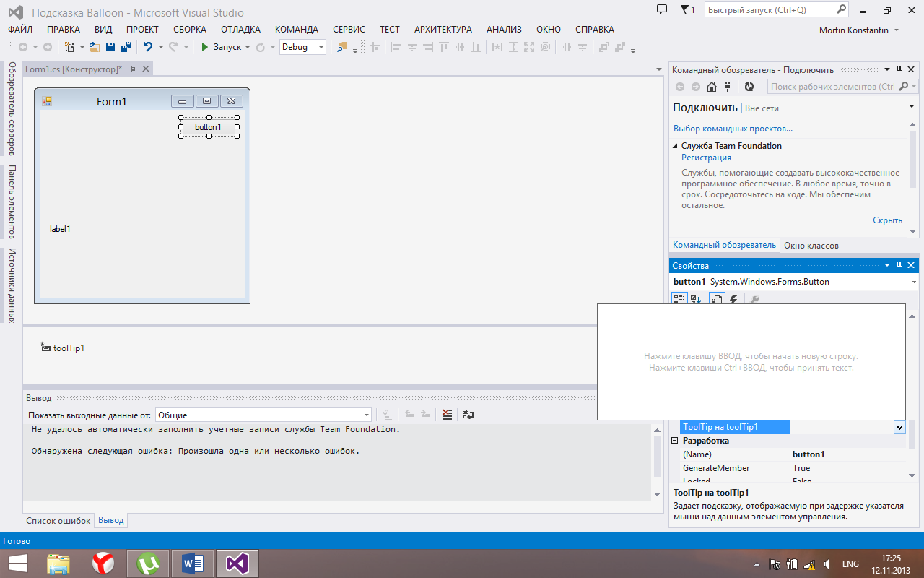The width and height of the screenshot is (924, 578).
Task: Show events with the lightning icon
Action: (x=734, y=298)
